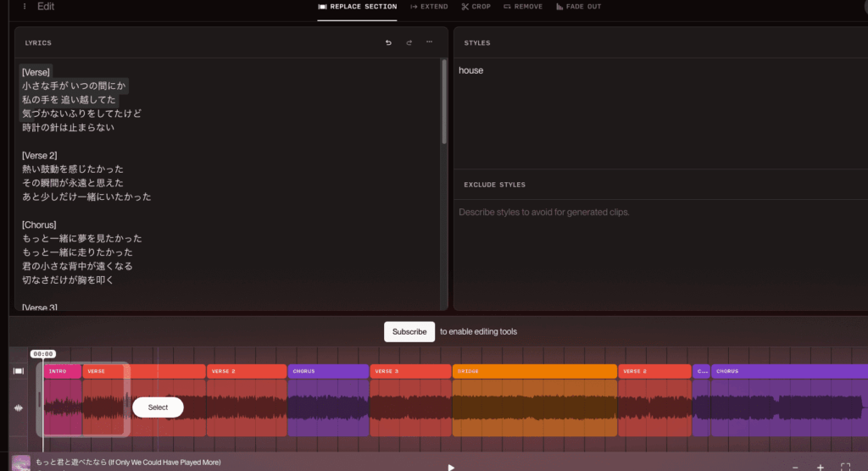The width and height of the screenshot is (868, 471).
Task: Switch to the Extend tab
Action: [x=429, y=7]
